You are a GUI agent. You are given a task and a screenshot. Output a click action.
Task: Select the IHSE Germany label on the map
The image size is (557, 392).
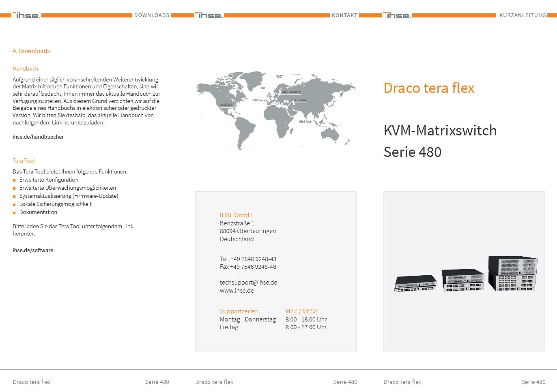(291, 92)
